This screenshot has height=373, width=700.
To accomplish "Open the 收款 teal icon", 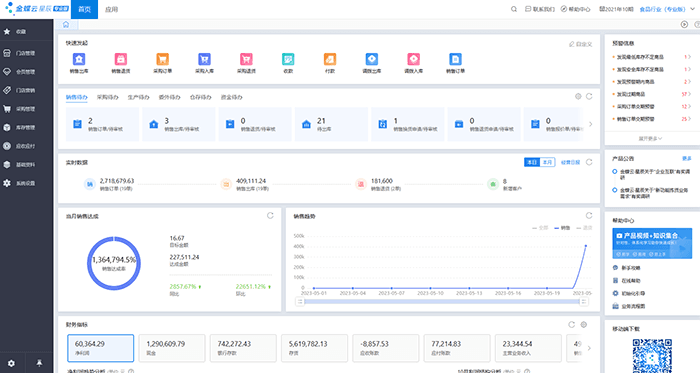I will (288, 59).
